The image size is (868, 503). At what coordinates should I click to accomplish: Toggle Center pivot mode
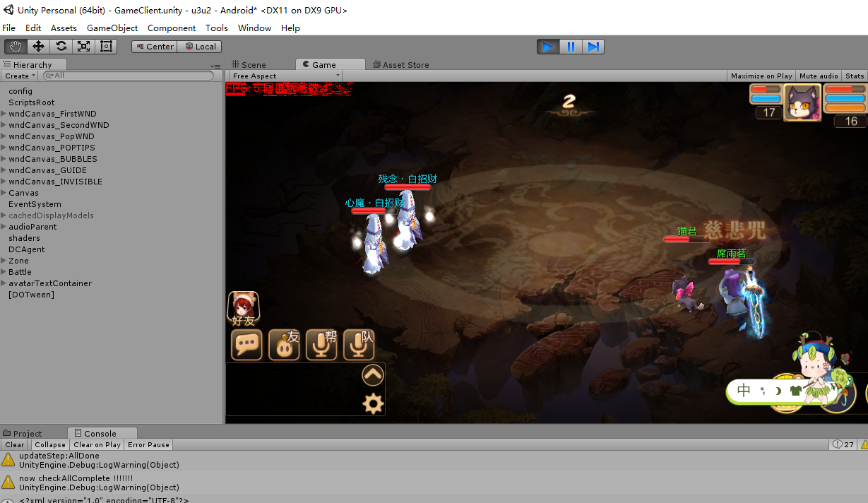tap(154, 47)
